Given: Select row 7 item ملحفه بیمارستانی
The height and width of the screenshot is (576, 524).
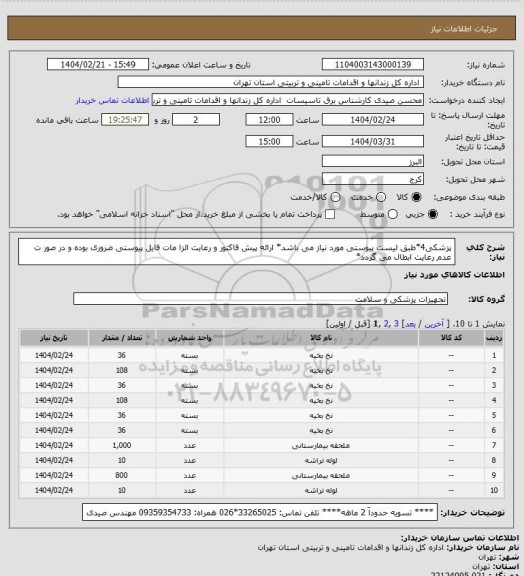Looking at the screenshot, I should [x=321, y=446].
